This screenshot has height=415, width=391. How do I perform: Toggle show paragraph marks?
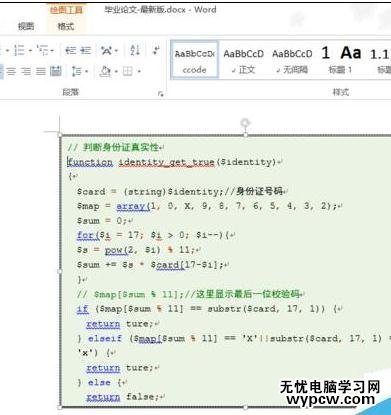point(156,51)
